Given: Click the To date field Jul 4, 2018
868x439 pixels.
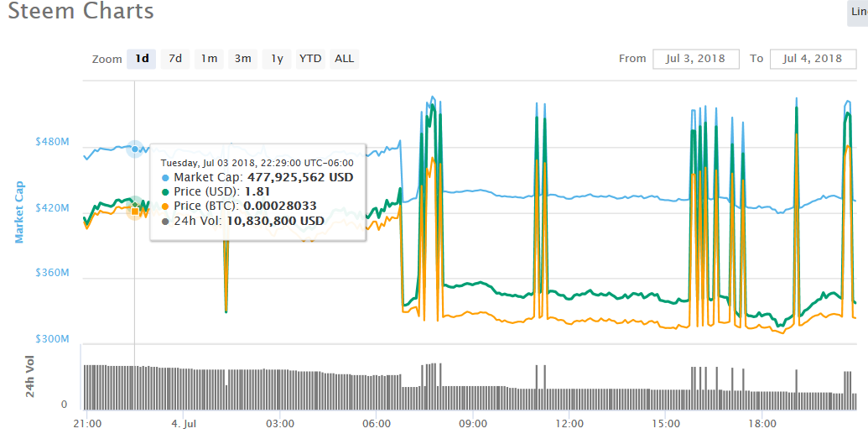Looking at the screenshot, I should pos(813,59).
